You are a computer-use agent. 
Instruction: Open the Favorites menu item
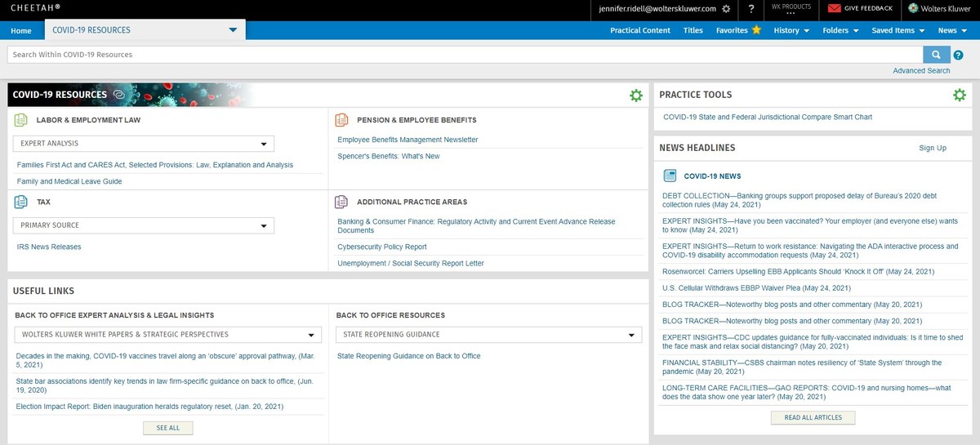tap(732, 30)
